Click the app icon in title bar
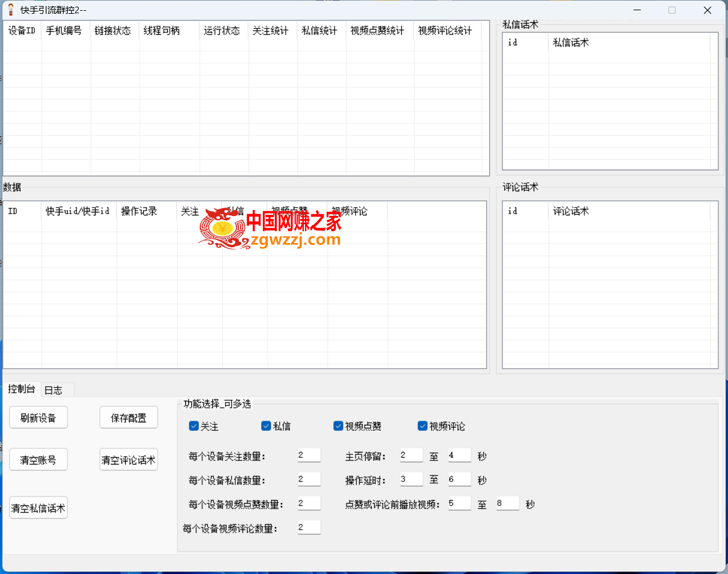The width and height of the screenshot is (728, 574). point(10,10)
